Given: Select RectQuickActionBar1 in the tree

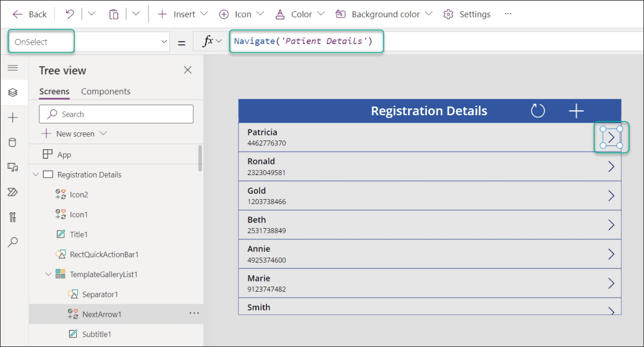Looking at the screenshot, I should click(x=104, y=254).
